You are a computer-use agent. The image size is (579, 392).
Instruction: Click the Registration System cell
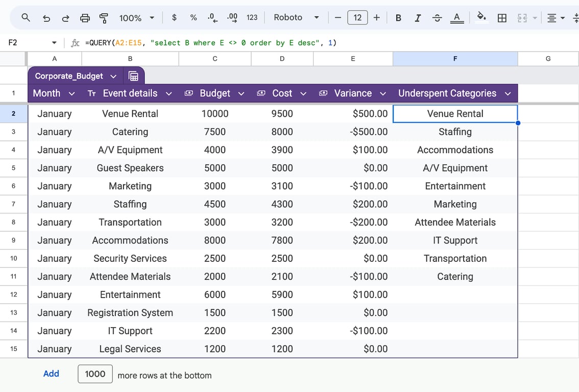coord(130,313)
